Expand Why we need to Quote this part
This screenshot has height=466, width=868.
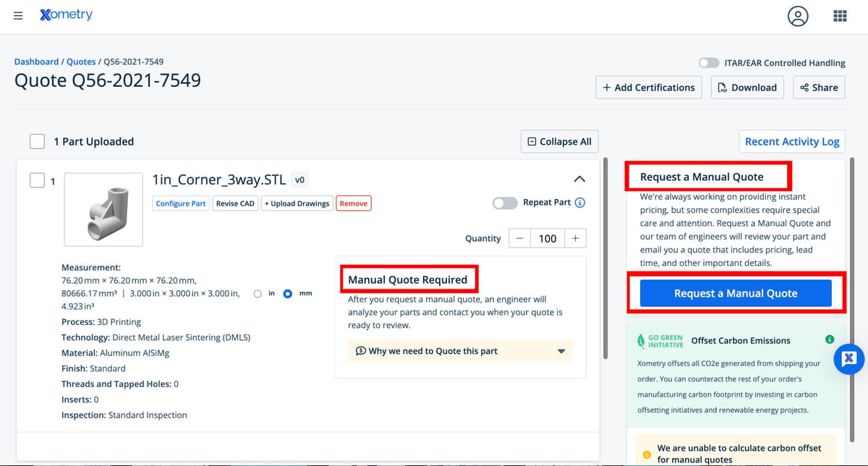coord(460,351)
